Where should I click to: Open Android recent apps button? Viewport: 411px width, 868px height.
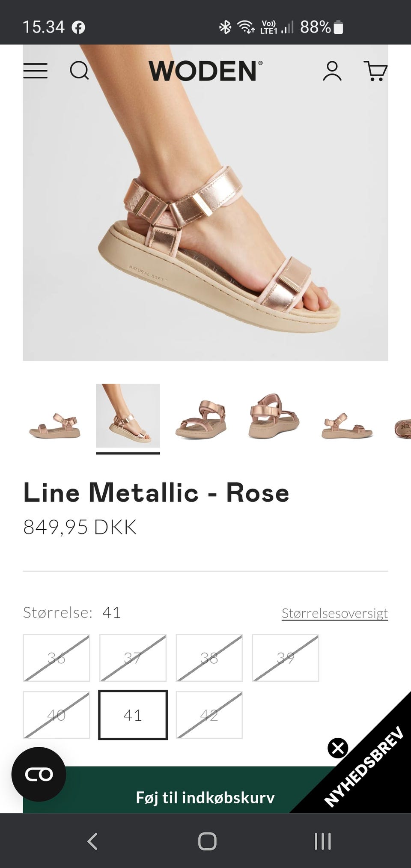click(322, 841)
